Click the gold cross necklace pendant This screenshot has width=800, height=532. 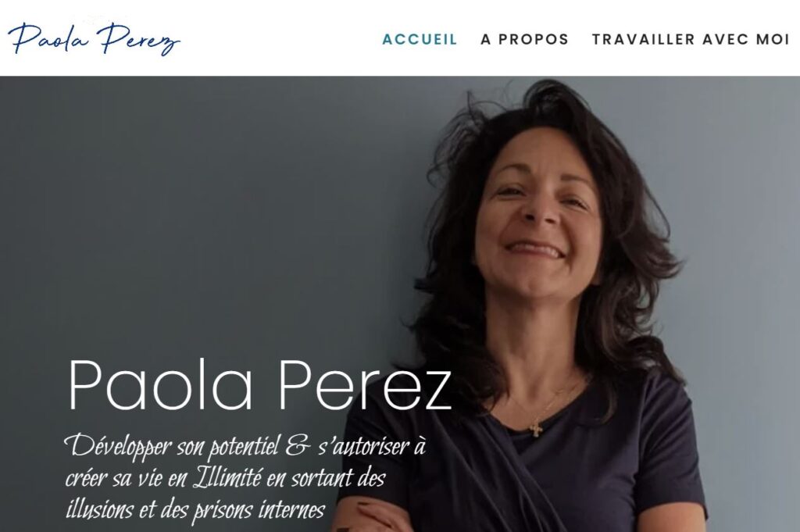click(x=536, y=429)
